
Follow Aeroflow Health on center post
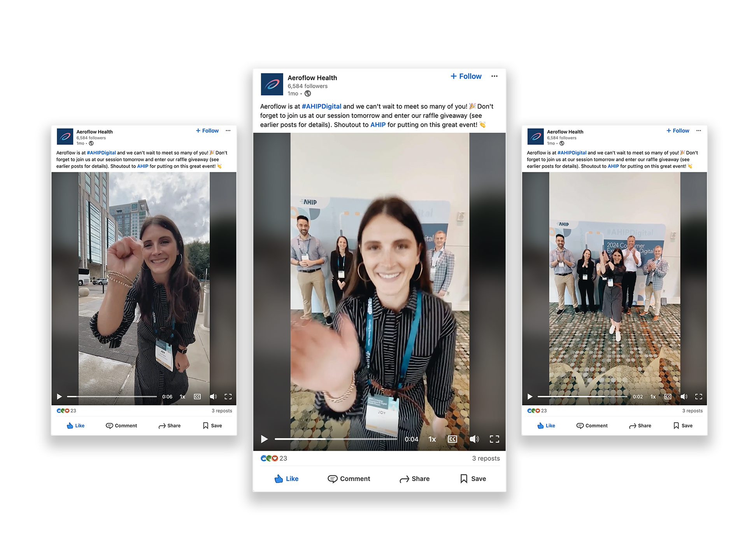tap(466, 76)
